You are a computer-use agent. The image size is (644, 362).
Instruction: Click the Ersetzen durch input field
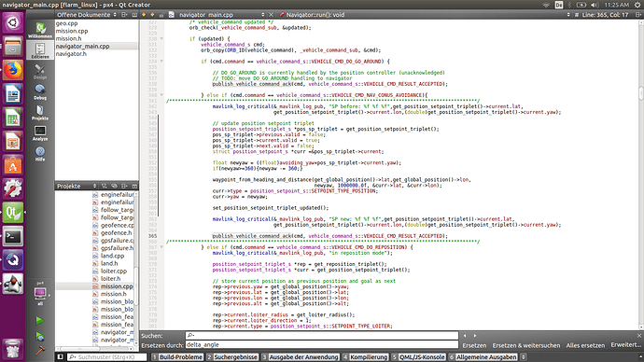[x=322, y=345]
